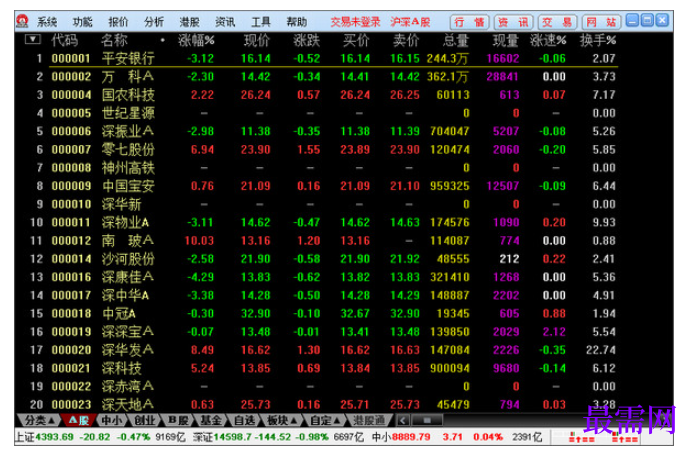Expand the 分类 tab menu
The height and width of the screenshot is (451, 695).
[x=39, y=420]
